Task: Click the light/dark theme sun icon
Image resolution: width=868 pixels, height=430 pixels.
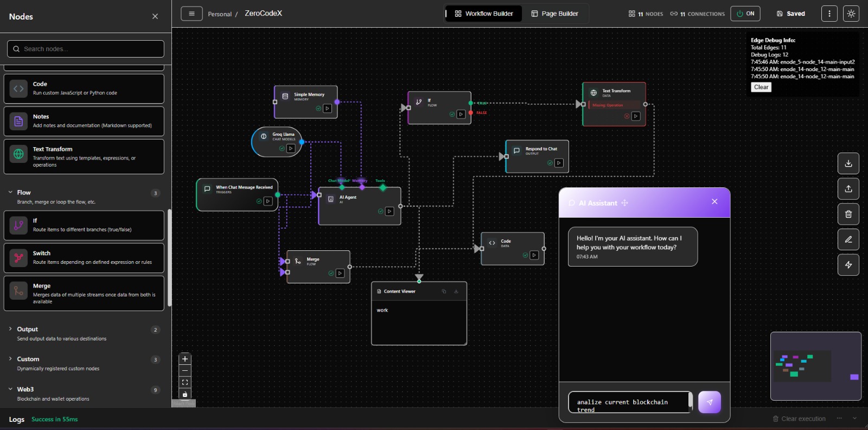Action: [x=851, y=14]
